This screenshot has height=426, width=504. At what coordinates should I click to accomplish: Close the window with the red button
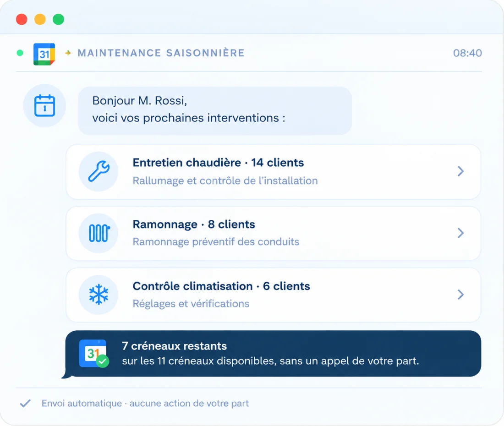pos(22,19)
